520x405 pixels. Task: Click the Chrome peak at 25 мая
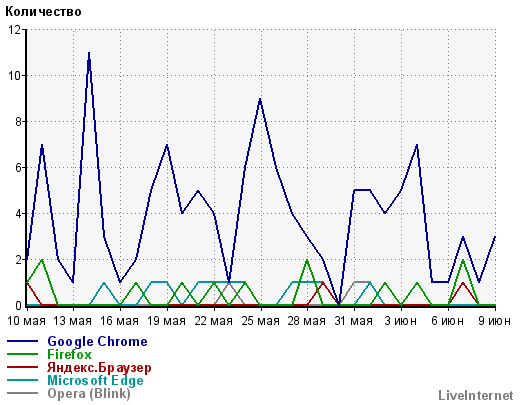coord(260,99)
